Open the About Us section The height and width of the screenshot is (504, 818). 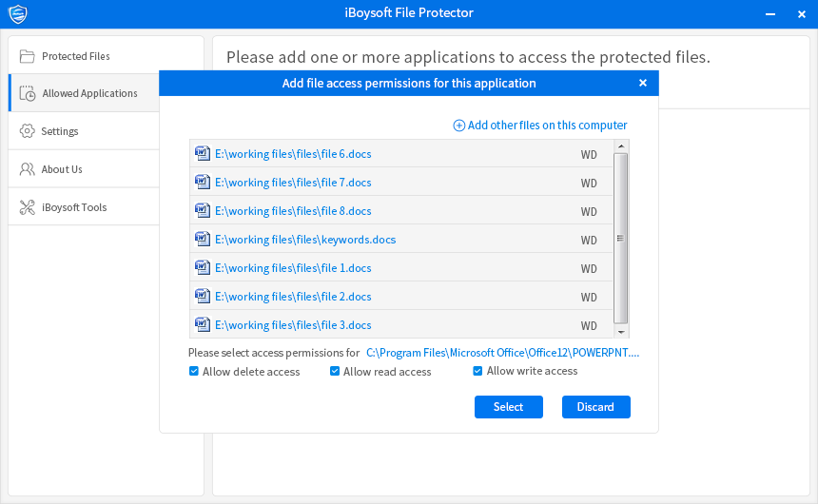(x=62, y=169)
